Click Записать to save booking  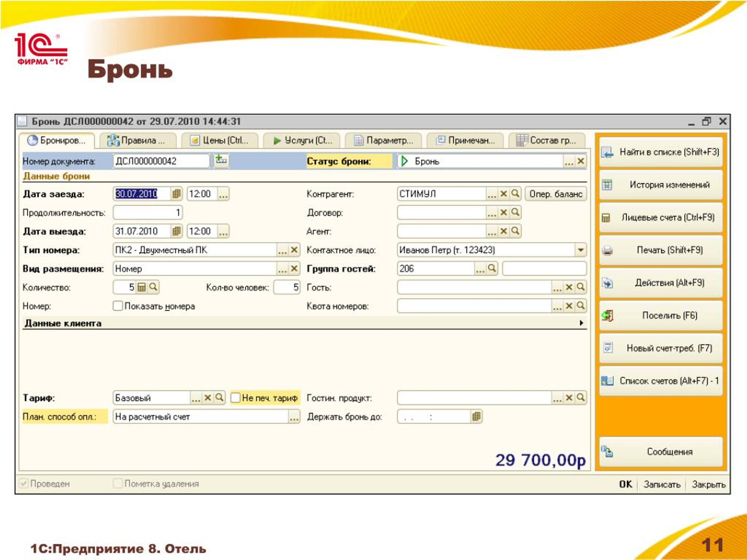pos(662,484)
